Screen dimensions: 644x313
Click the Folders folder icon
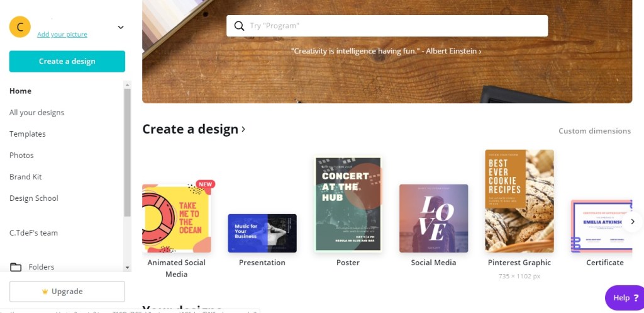pyautogui.click(x=16, y=267)
